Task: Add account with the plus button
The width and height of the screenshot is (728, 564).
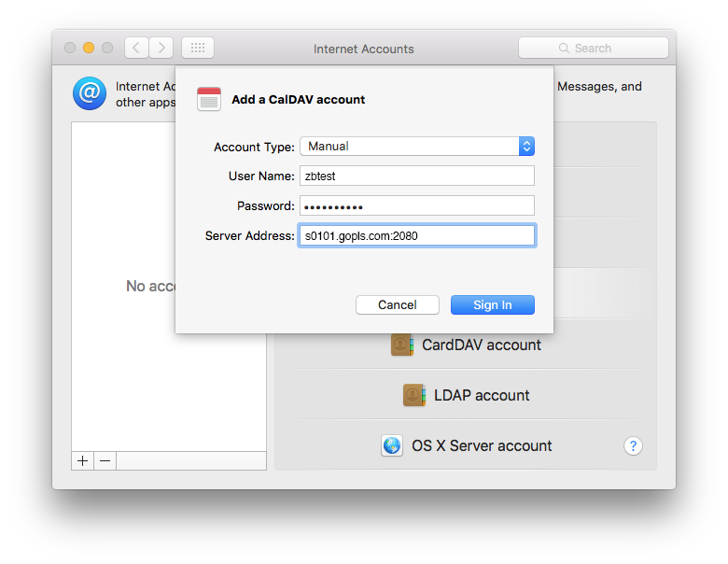Action: coord(82,460)
